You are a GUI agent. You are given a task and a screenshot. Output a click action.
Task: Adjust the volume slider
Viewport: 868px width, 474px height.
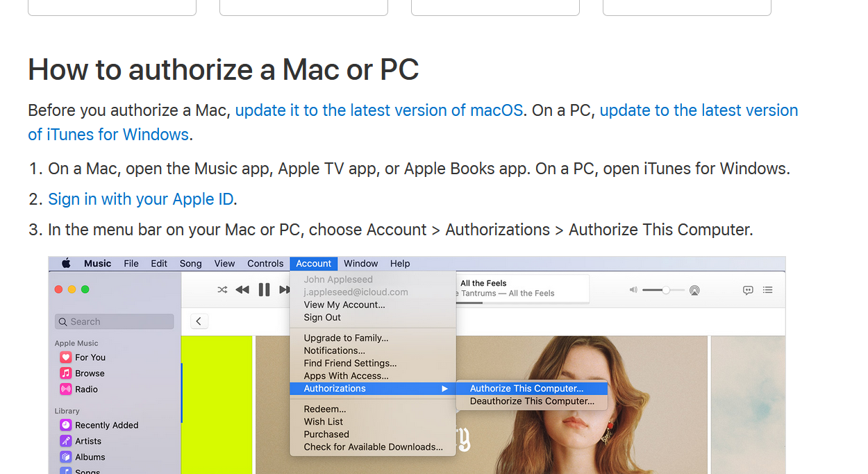click(663, 290)
